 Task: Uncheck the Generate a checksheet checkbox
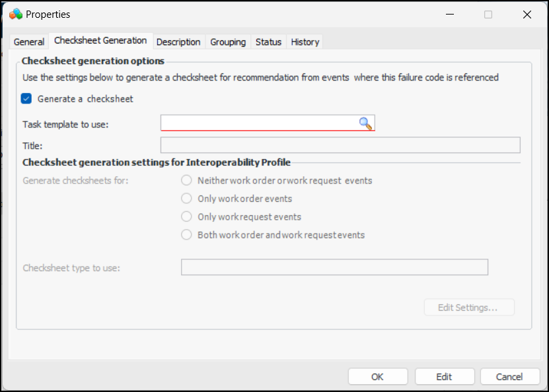tap(26, 99)
